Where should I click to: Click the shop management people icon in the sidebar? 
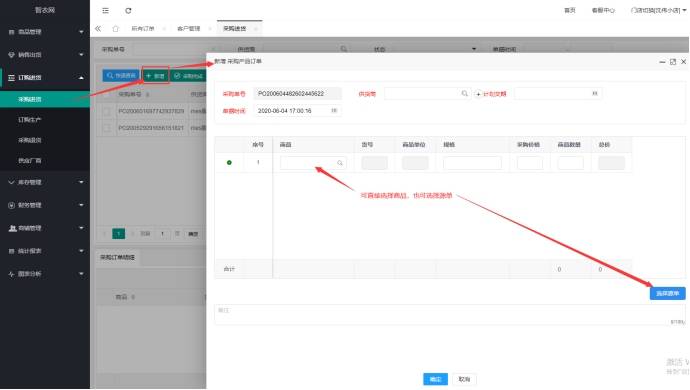coord(12,228)
